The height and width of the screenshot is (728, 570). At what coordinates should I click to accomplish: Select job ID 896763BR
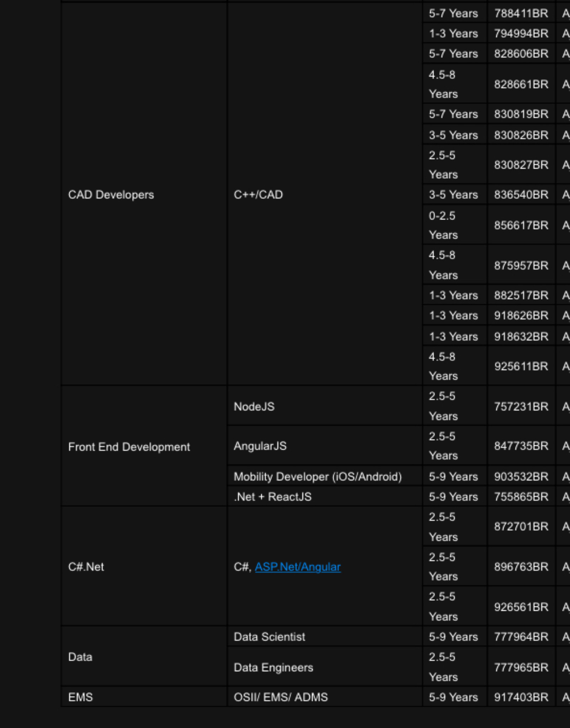(521, 566)
